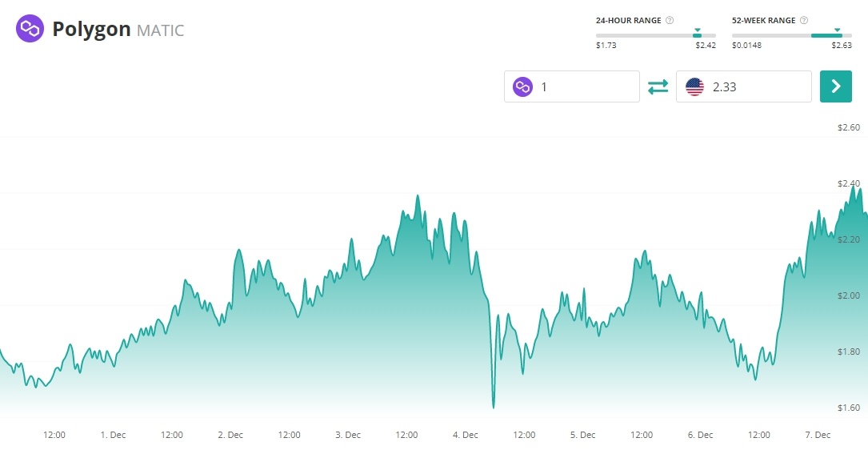Viewport: 868px width, 450px height.
Task: Click the purple Polygon logo in the header
Action: point(30,30)
